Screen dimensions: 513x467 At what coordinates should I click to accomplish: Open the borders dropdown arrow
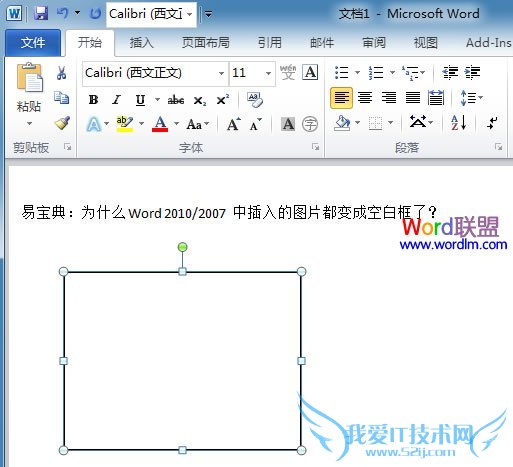(x=391, y=123)
